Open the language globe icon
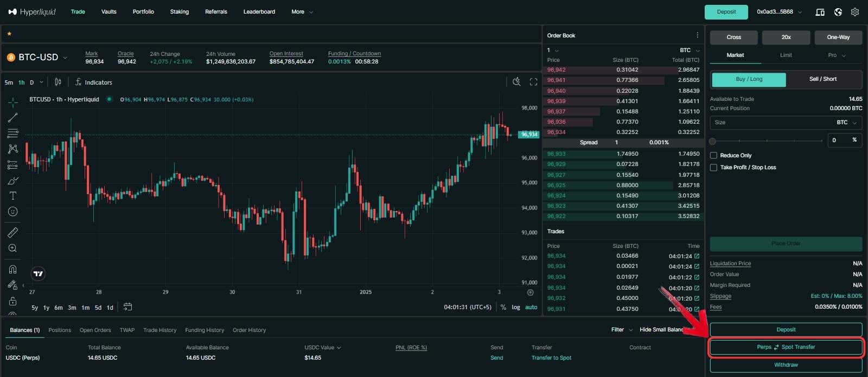This screenshot has height=377, width=868. click(838, 12)
